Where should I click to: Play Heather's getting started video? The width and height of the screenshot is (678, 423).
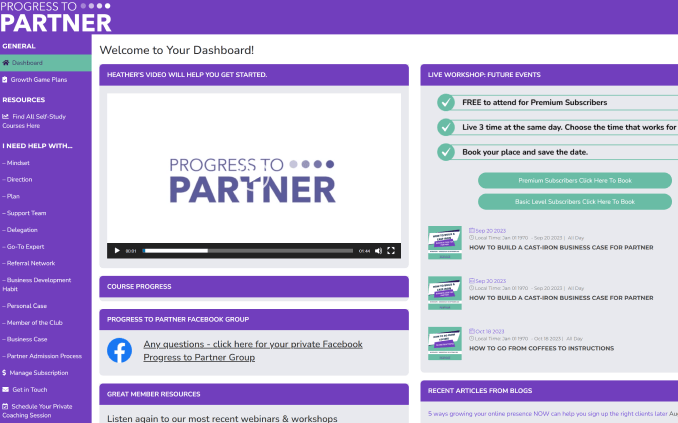[117, 250]
